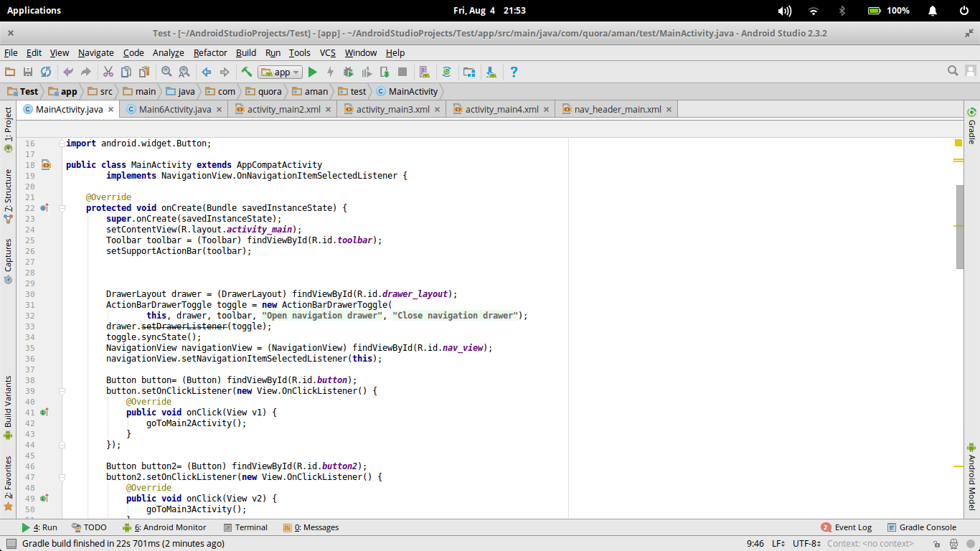This screenshot has height=551, width=980.
Task: Collapse the first OnClickListener fold at line 39
Action: (x=62, y=391)
